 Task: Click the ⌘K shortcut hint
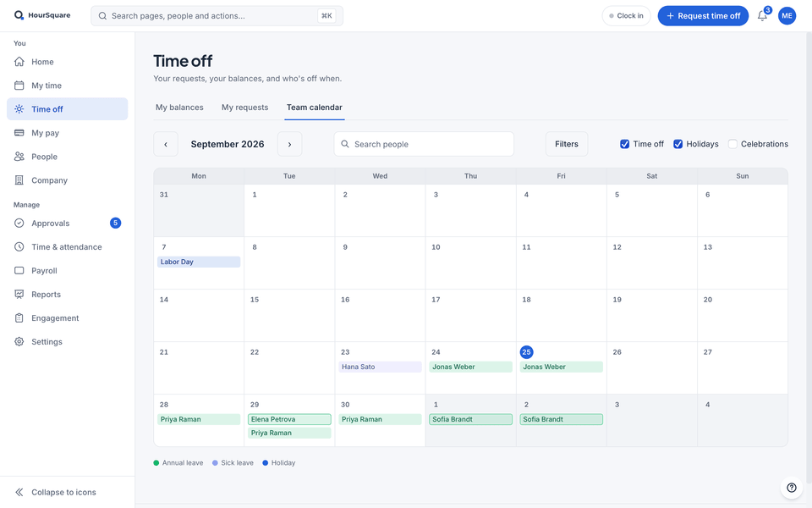(x=326, y=16)
